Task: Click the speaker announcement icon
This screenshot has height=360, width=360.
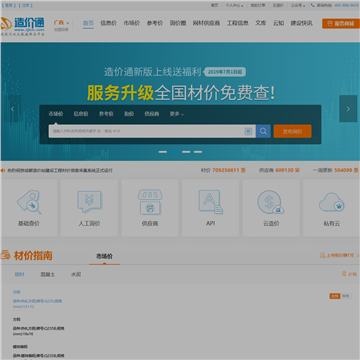Action: [x=3, y=170]
